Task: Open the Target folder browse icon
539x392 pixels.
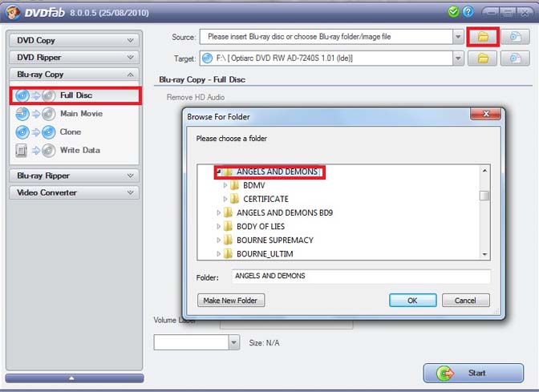Action: 483,59
